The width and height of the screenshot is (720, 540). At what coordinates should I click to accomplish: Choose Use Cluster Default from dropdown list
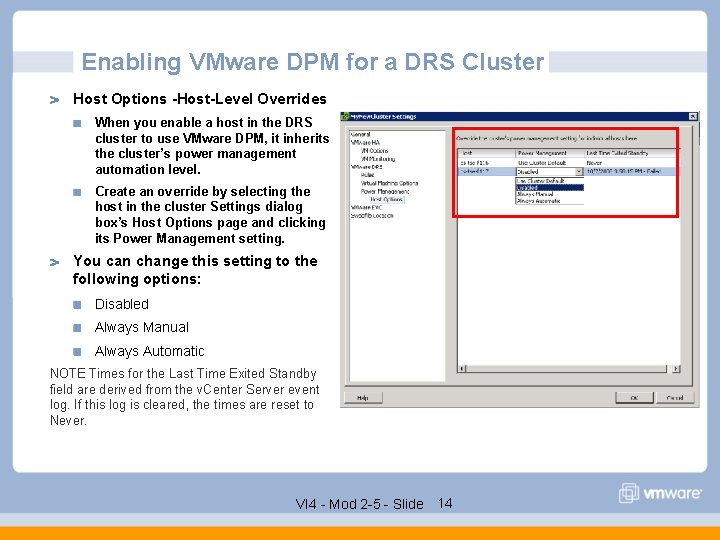[550, 181]
